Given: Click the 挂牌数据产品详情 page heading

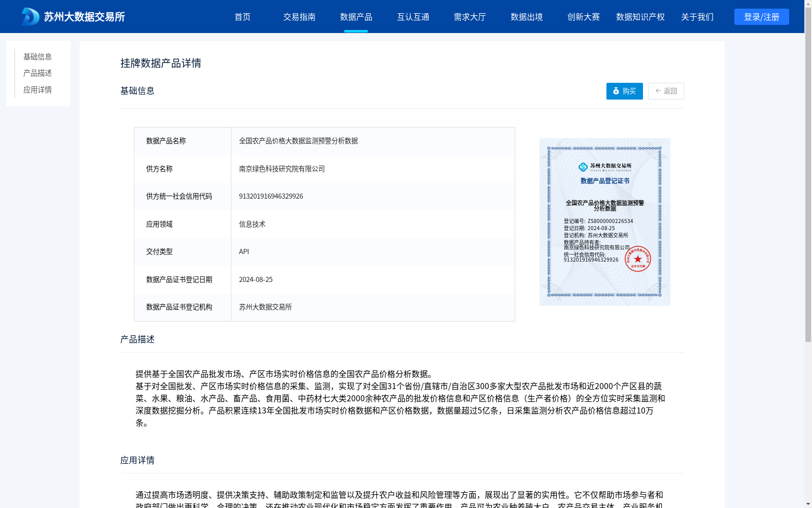Looking at the screenshot, I should point(161,63).
